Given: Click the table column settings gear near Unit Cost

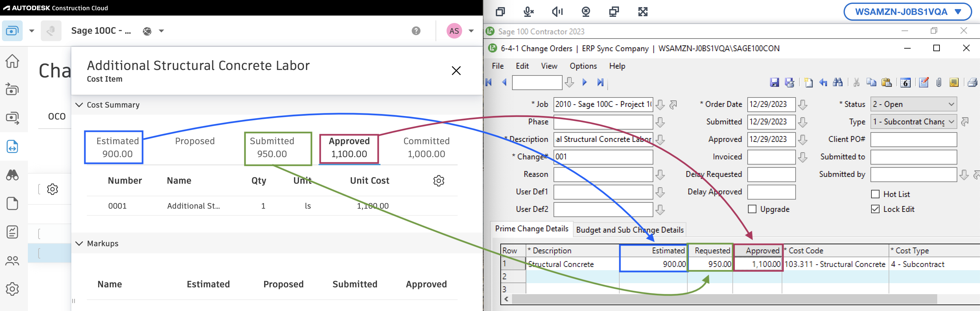Looking at the screenshot, I should coord(439,180).
